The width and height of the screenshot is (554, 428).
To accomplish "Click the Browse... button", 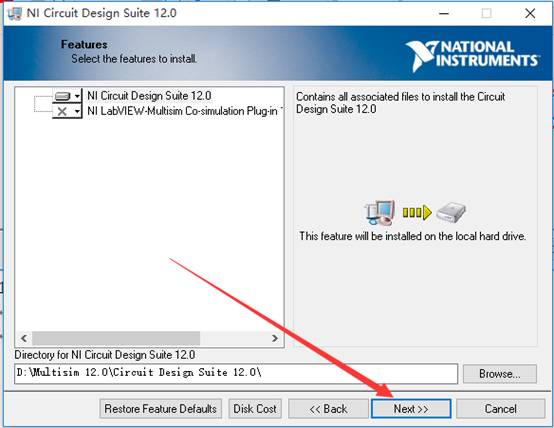I will tap(500, 374).
